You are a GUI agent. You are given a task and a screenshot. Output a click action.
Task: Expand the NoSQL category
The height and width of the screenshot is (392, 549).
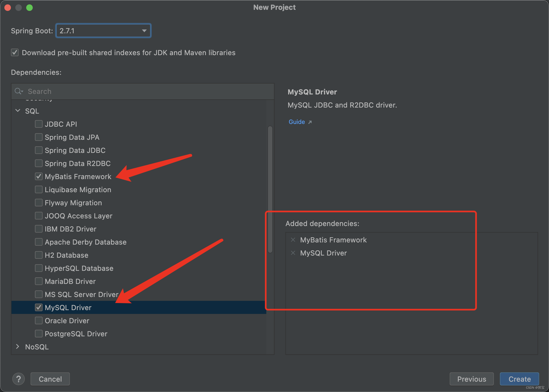(x=18, y=347)
